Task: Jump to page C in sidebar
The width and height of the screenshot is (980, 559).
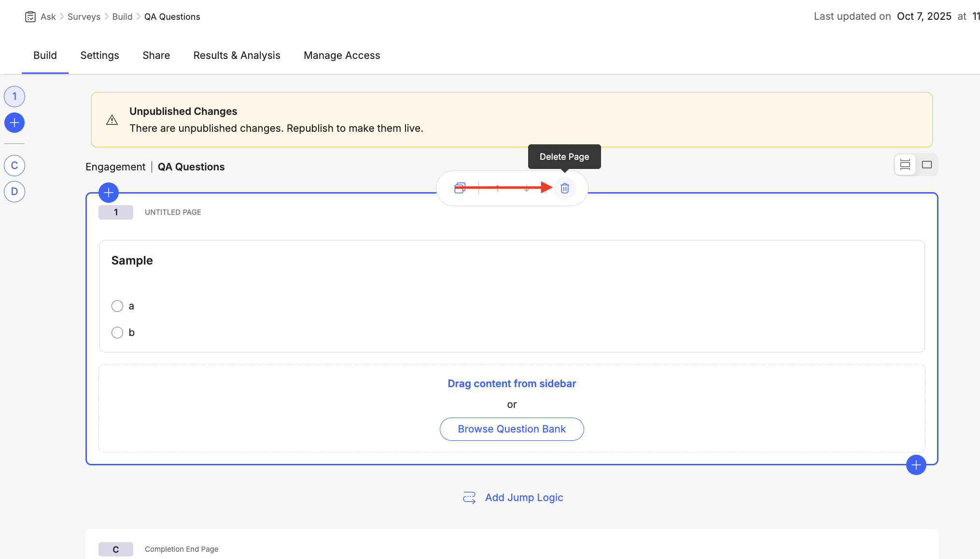Action: coord(14,166)
